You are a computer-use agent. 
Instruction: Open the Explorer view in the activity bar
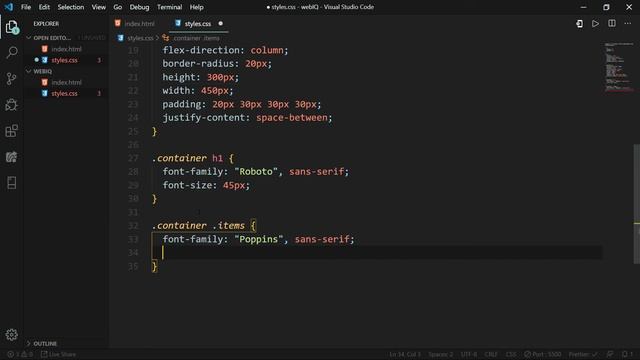(12, 27)
